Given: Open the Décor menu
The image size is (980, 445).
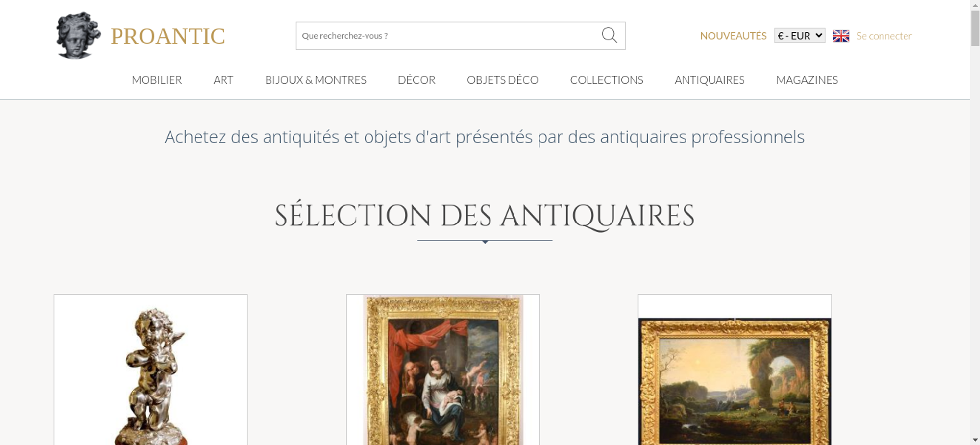Looking at the screenshot, I should [416, 80].
